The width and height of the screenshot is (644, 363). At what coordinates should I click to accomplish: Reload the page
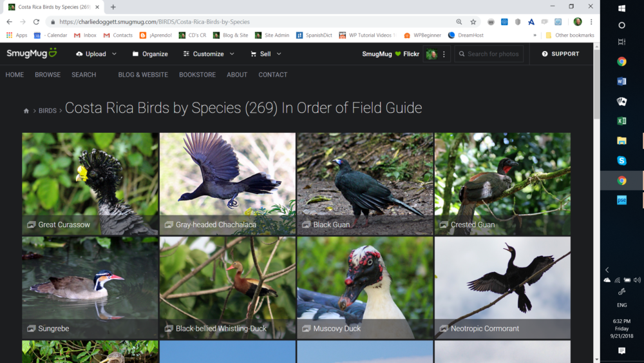pos(36,22)
